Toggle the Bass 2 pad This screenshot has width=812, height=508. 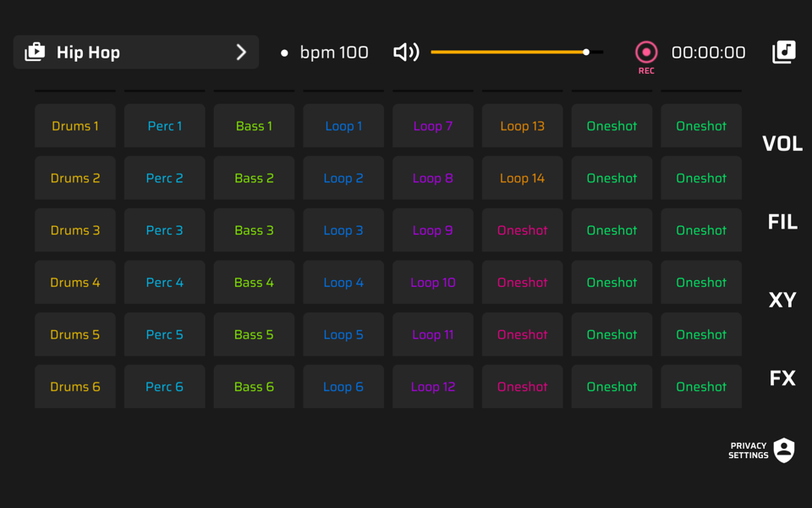[255, 179]
